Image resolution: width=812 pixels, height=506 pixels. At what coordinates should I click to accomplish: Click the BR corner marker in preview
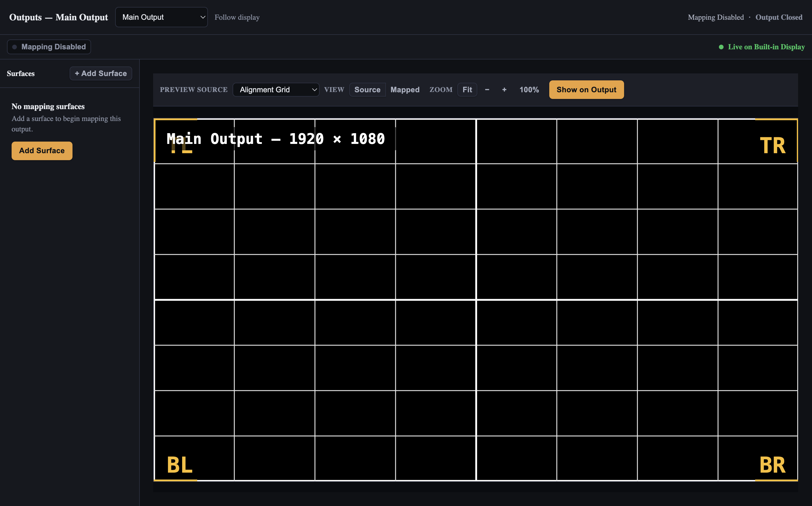tap(772, 465)
